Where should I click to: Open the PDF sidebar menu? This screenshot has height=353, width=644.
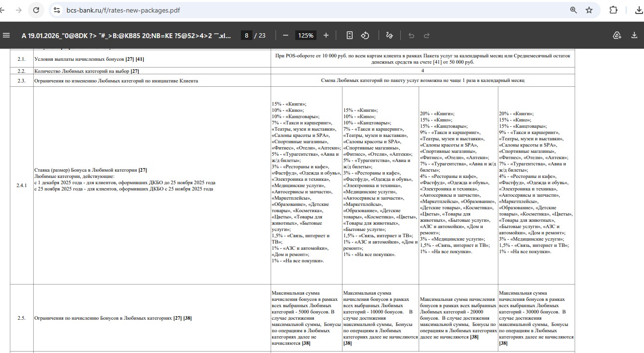[x=6, y=35]
